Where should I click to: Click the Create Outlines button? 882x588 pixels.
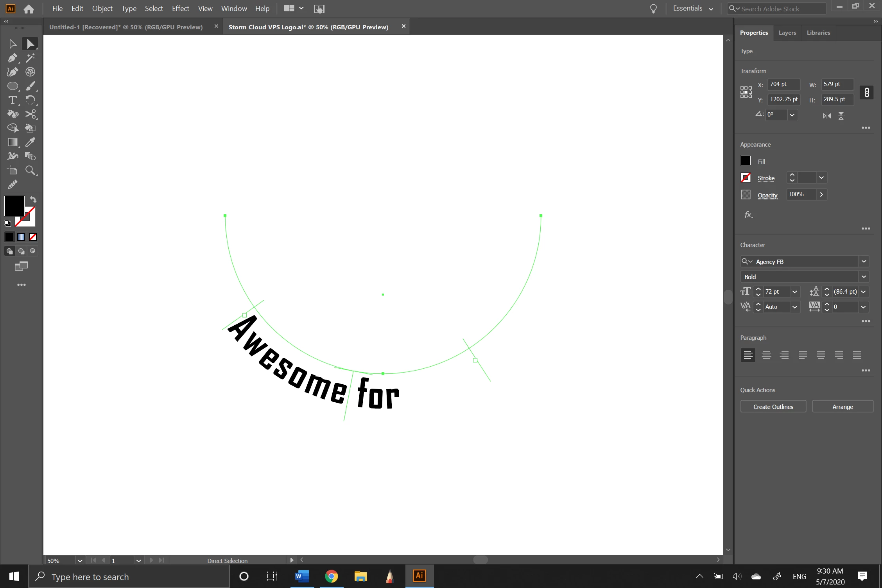tap(773, 407)
